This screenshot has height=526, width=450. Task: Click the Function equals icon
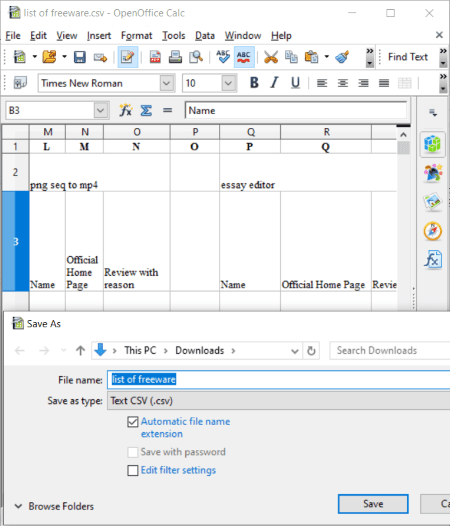(x=167, y=110)
